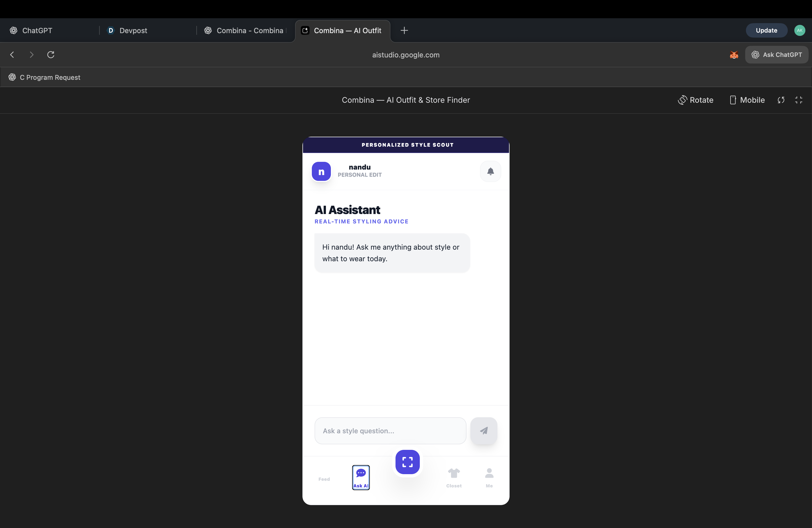Exit fullscreen with the collapse icon
Image resolution: width=812 pixels, height=528 pixels.
tap(799, 100)
